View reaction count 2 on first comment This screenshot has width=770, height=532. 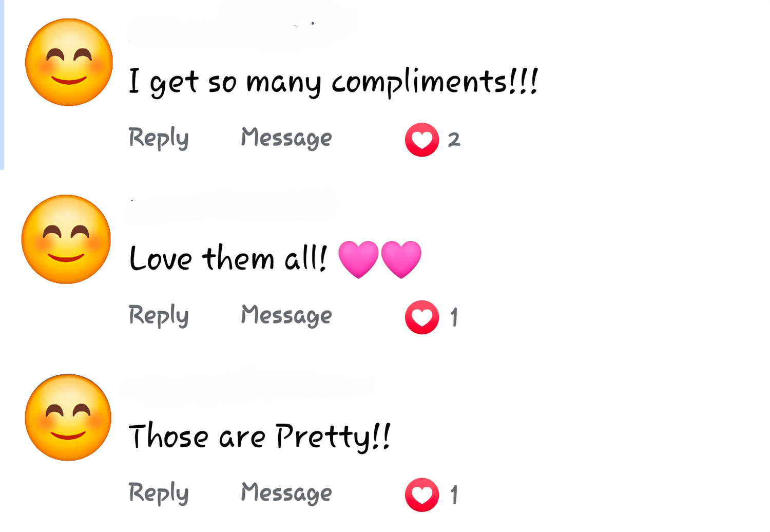point(454,140)
